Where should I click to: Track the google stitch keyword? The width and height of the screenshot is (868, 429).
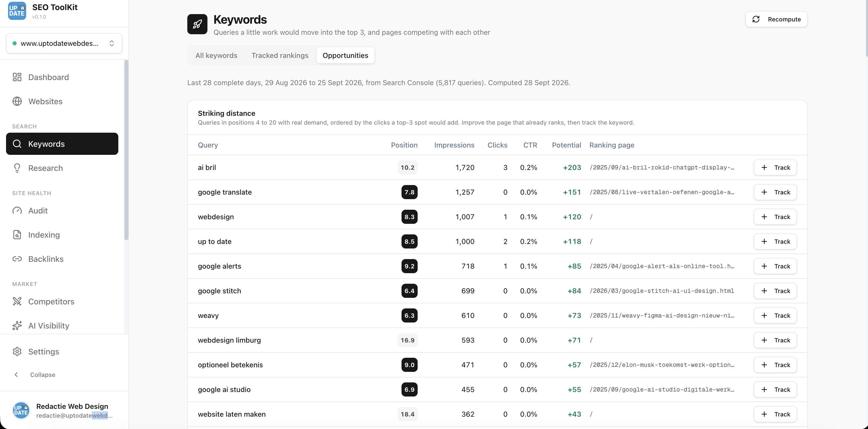coord(775,291)
